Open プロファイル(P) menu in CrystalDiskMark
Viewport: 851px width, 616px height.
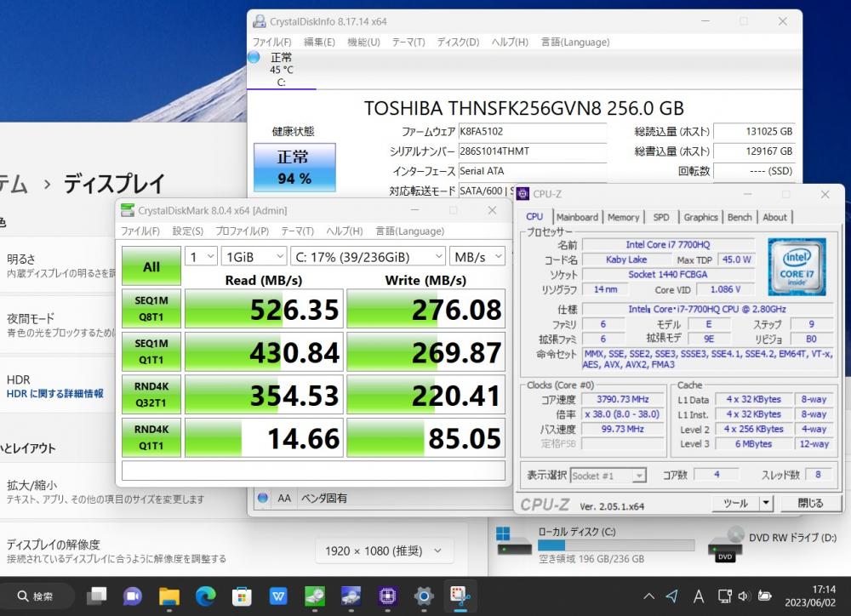tap(242, 231)
